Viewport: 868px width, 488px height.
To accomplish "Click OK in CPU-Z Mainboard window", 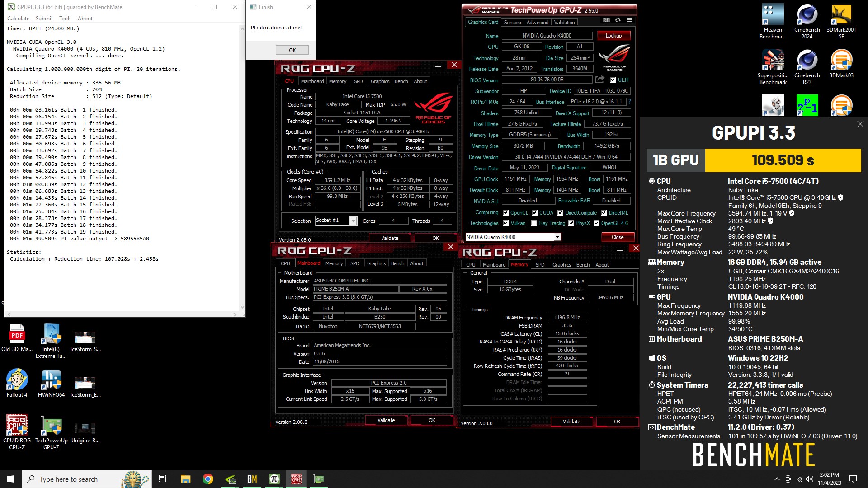I will point(432,420).
